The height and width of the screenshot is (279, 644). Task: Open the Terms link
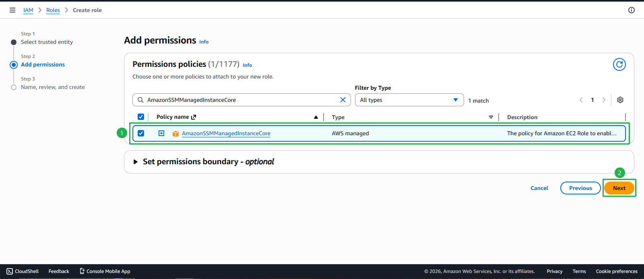pyautogui.click(x=579, y=271)
